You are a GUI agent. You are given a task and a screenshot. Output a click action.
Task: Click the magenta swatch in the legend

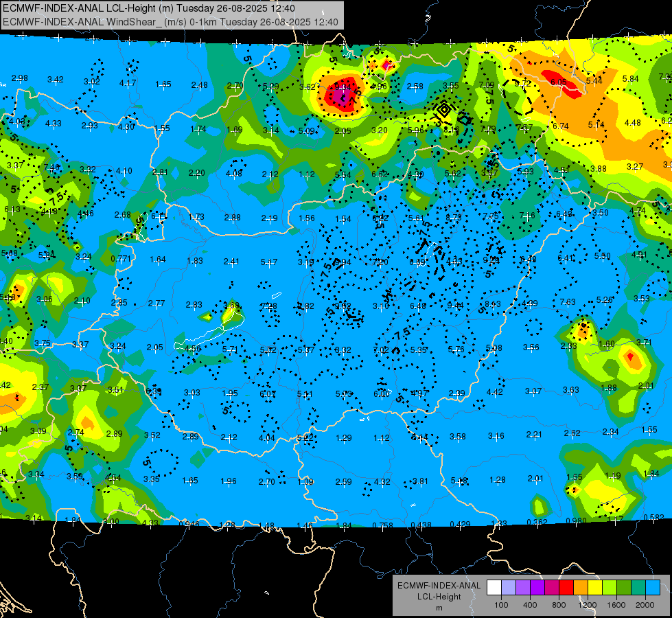(x=552, y=588)
